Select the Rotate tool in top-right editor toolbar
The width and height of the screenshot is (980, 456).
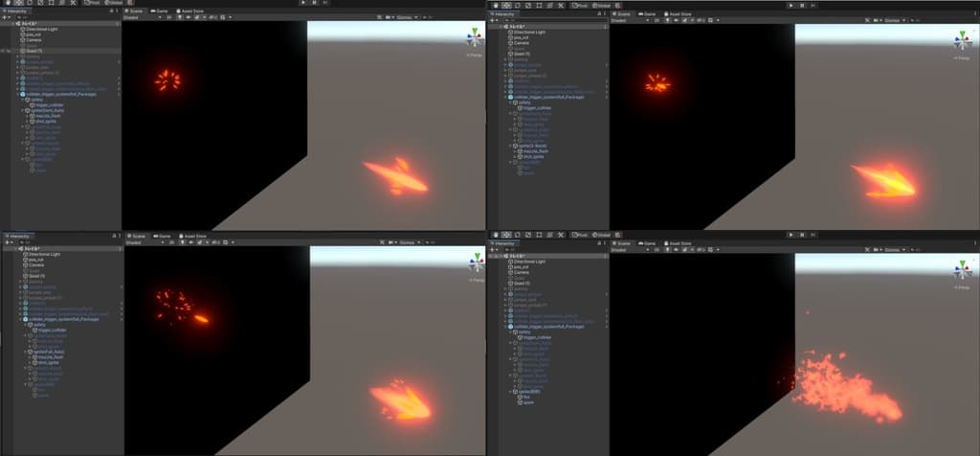point(517,5)
